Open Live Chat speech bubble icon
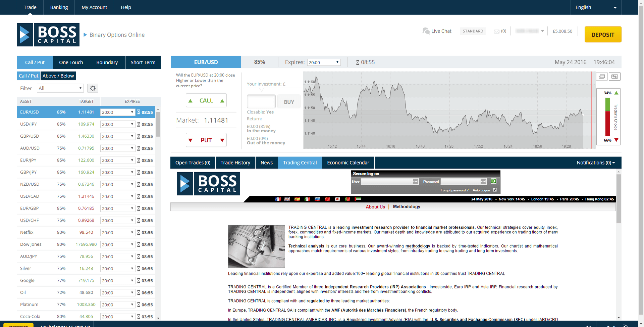 pyautogui.click(x=426, y=31)
